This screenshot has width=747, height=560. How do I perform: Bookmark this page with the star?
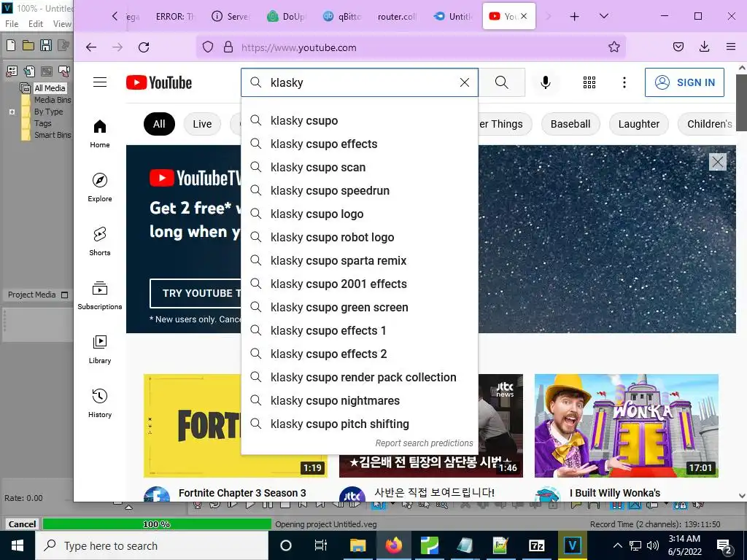614,47
